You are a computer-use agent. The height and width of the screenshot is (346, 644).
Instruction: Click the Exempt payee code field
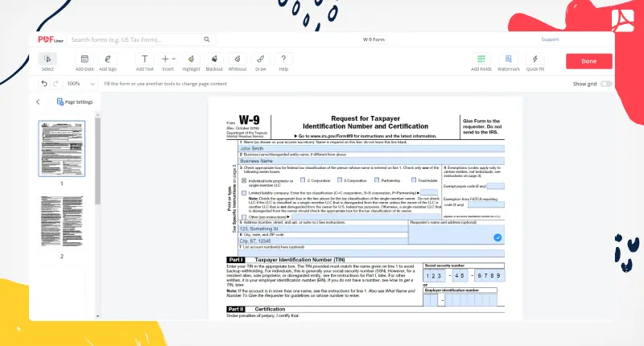(495, 187)
